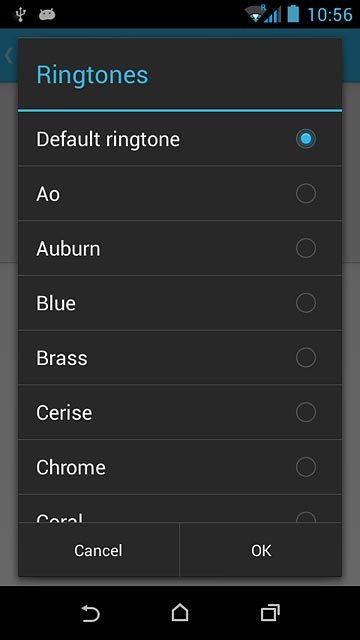Viewport: 360px width, 640px height.
Task: Select the Ao radio button
Action: coord(306,193)
